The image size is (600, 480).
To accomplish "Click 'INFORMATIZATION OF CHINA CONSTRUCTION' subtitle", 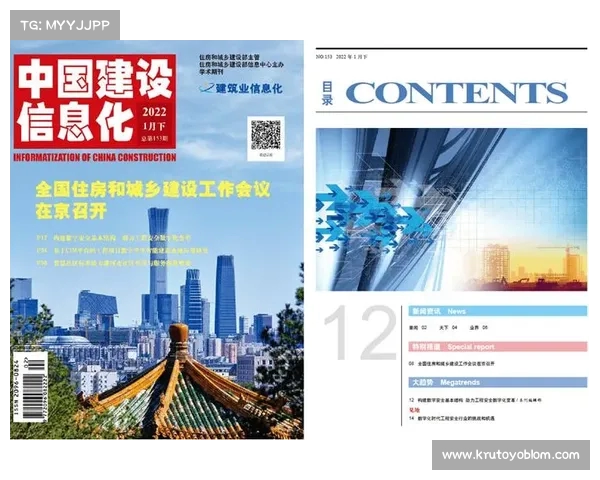I will (x=95, y=157).
